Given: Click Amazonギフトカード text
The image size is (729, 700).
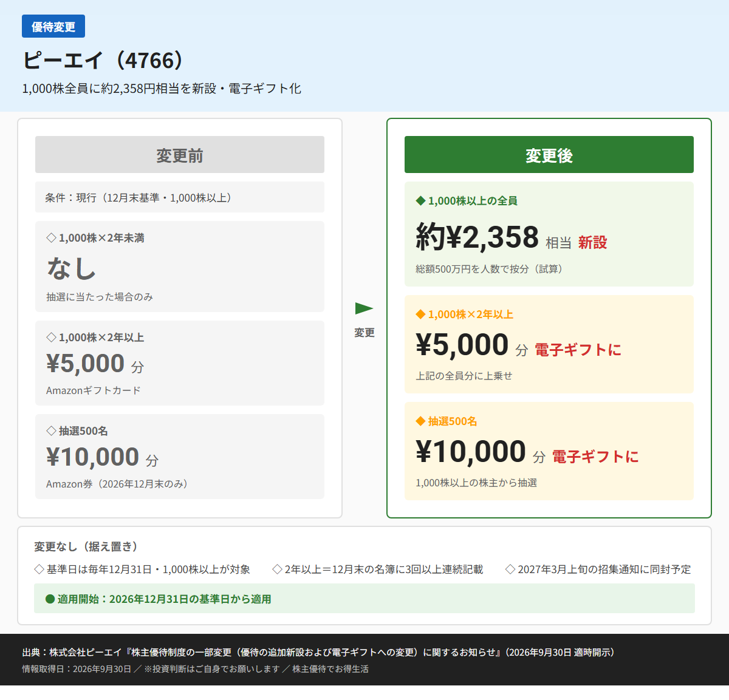Looking at the screenshot, I should tap(94, 390).
